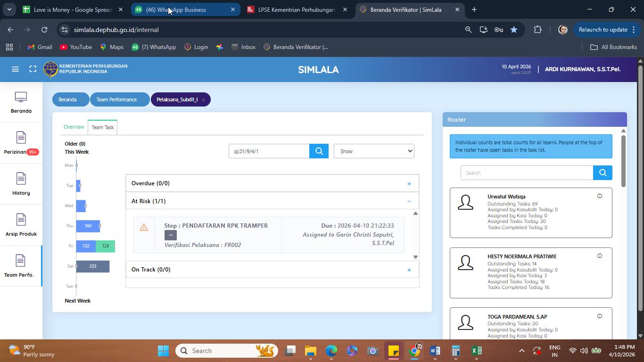Close the Pelaksana_Subdit_I tab

[203, 100]
